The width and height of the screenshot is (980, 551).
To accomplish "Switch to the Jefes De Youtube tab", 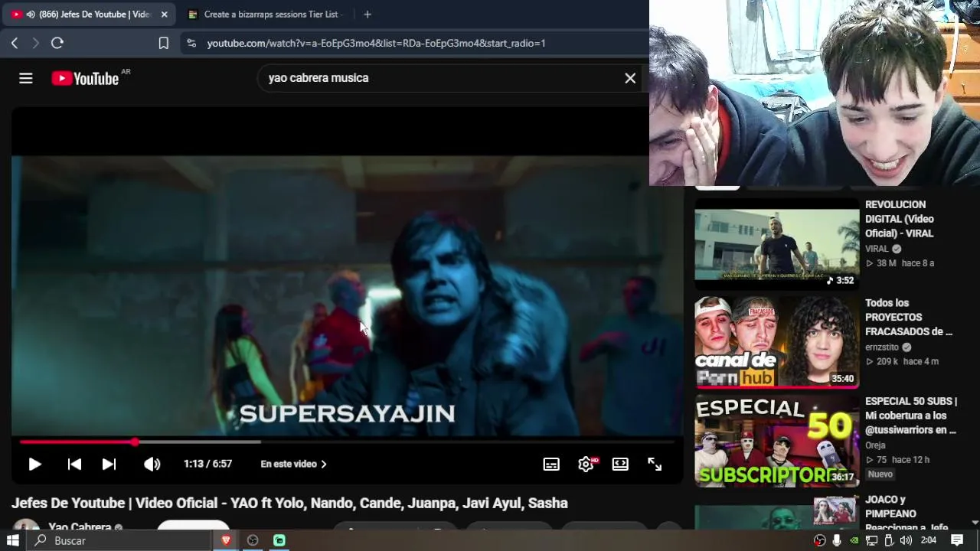I will [88, 15].
